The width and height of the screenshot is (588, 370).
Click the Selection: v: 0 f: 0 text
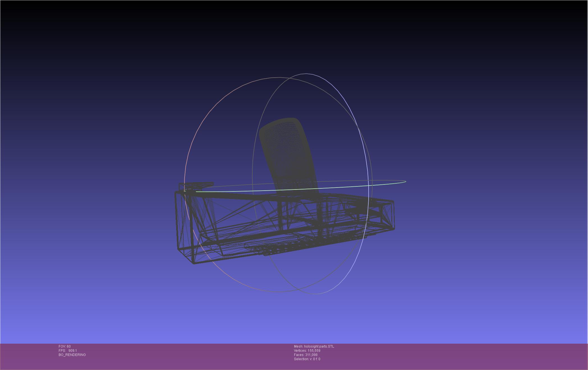pos(307,359)
